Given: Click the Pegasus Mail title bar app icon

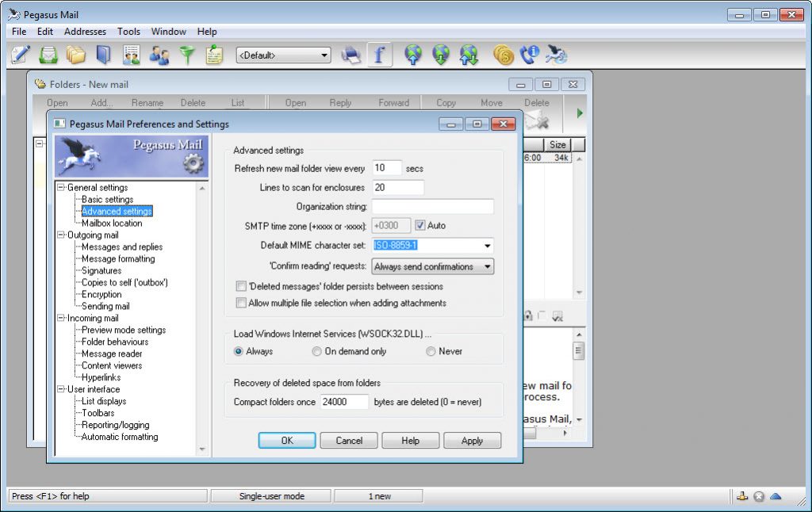Looking at the screenshot, I should 14,14.
